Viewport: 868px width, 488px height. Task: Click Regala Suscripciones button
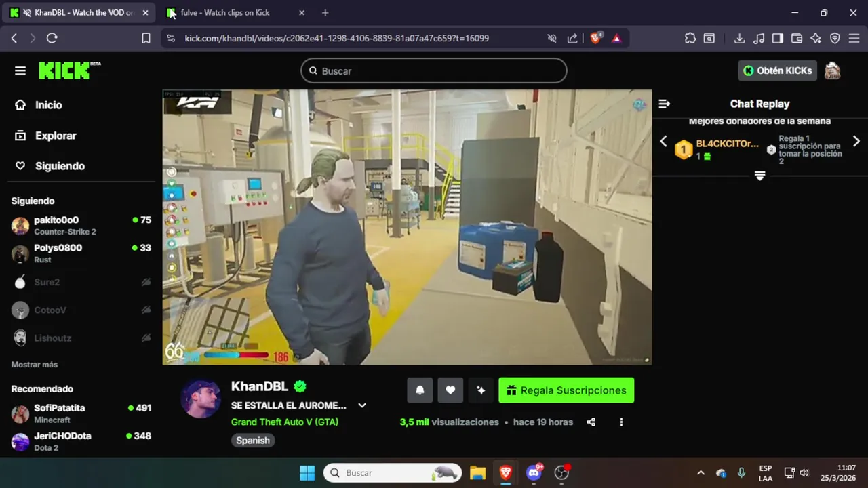566,390
